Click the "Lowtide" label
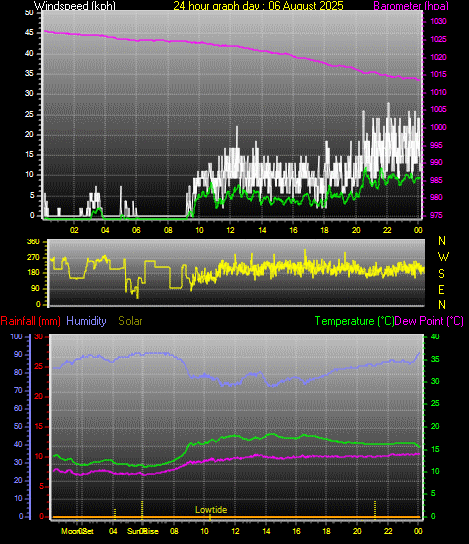 211,510
